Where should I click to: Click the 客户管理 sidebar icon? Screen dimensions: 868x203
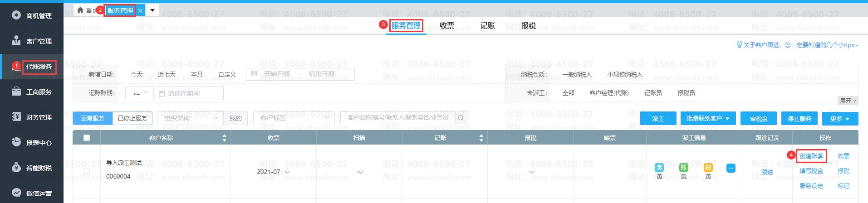pos(17,41)
